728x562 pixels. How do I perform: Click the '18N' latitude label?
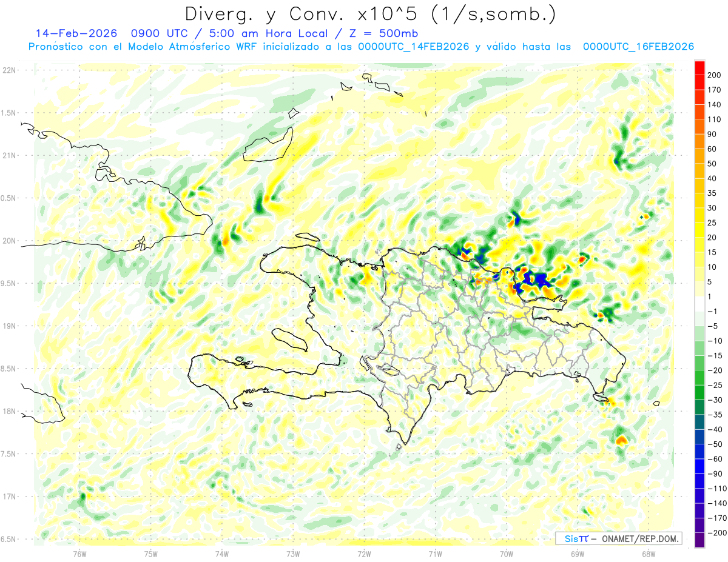tap(8, 411)
